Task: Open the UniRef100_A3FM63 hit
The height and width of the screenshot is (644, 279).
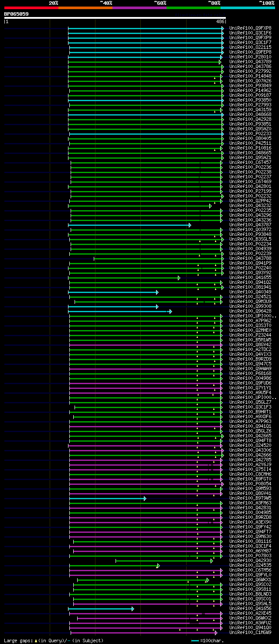Action: click(x=250, y=503)
